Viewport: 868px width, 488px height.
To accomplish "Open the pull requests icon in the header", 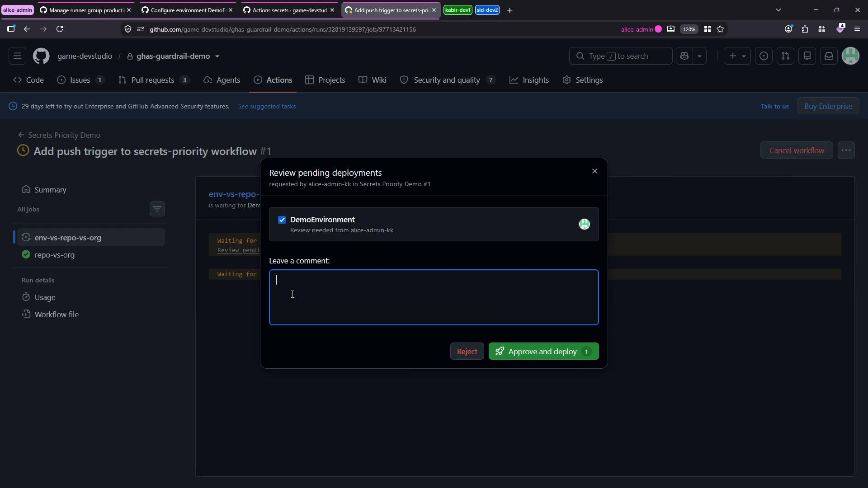I will point(785,56).
